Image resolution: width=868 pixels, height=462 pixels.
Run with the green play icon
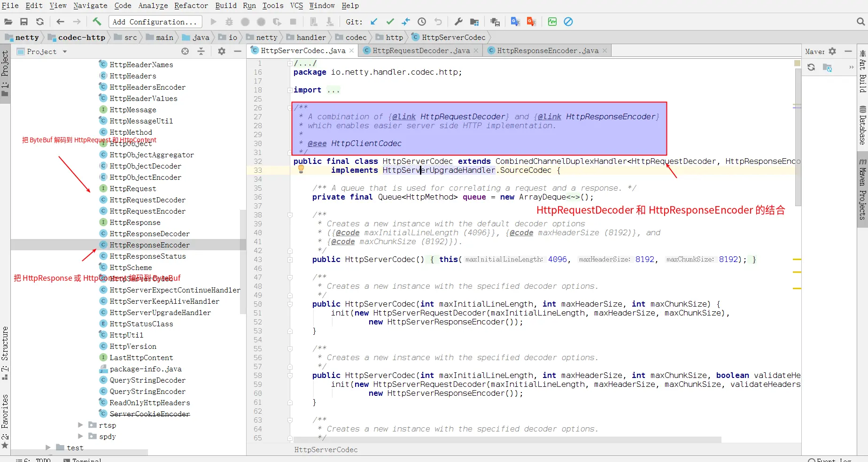coord(213,22)
